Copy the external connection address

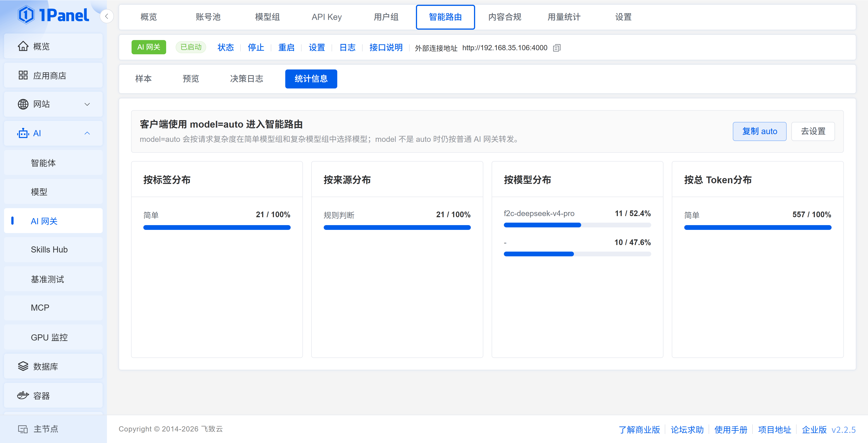pos(557,48)
